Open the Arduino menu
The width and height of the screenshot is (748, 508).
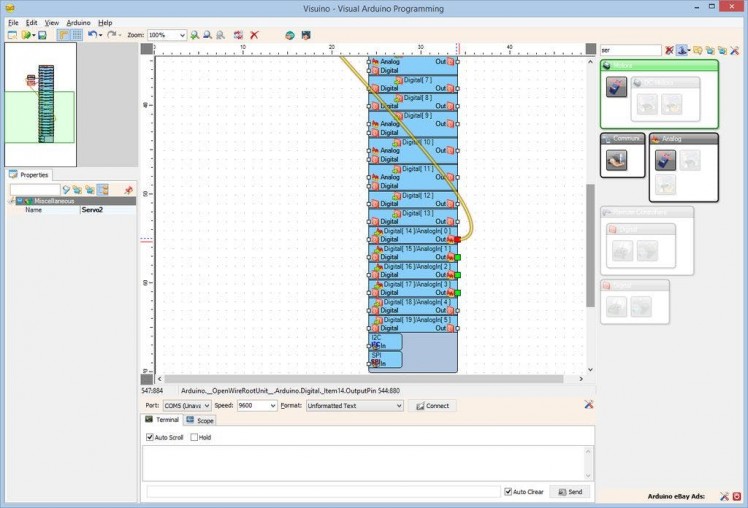(x=78, y=22)
